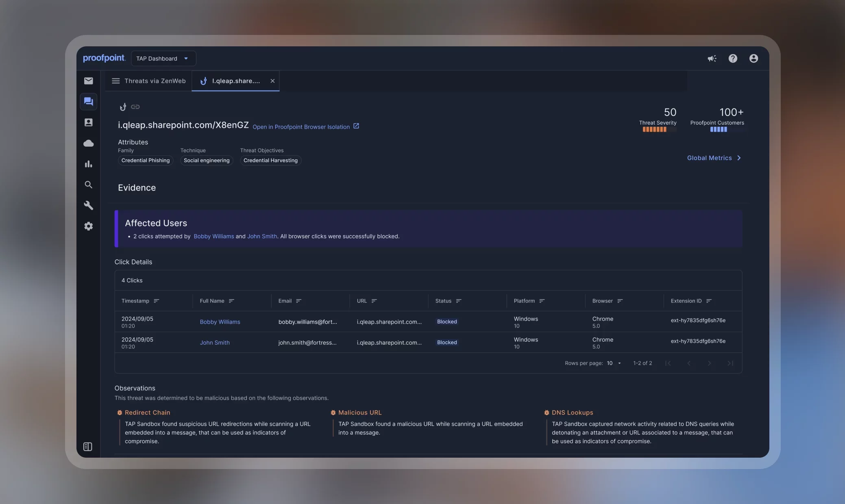This screenshot has height=504, width=845.
Task: Switch to the Threats via ZenWeb tab
Action: 149,81
